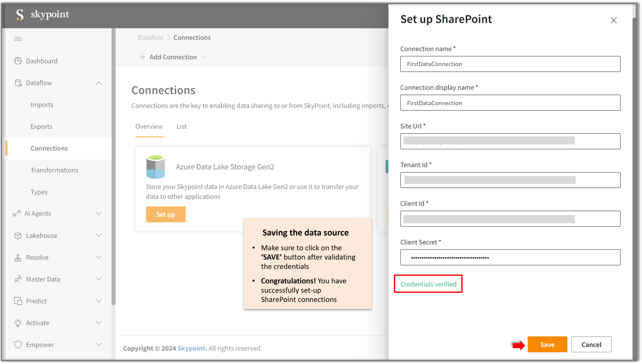Click the Predict icon in sidebar
This screenshot has width=642, height=364.
(18, 301)
